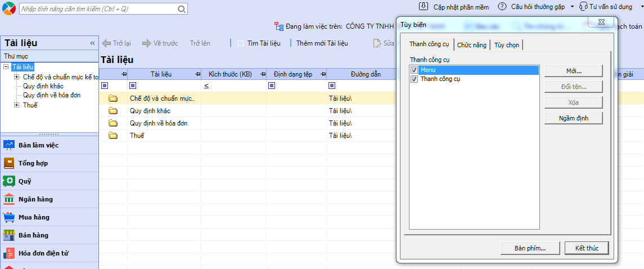Expand the Thuế folder tree node
This screenshot has height=269, width=644.
pyautogui.click(x=16, y=105)
